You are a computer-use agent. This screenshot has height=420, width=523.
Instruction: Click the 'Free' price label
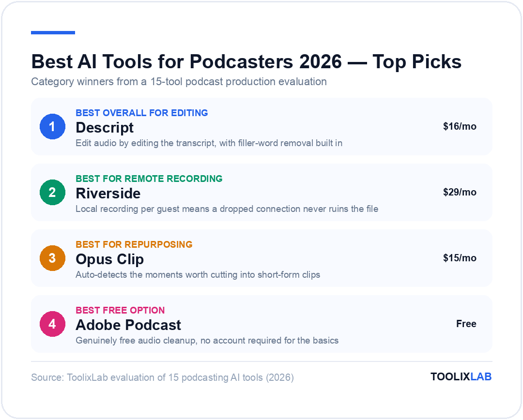(466, 324)
